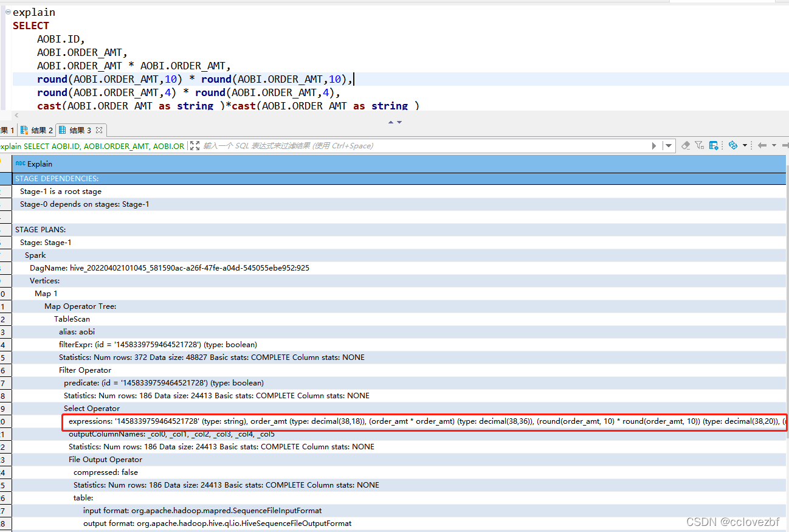Viewport: 789px width, 532px height.
Task: Refresh the query results with the refresh icon
Action: [x=733, y=145]
